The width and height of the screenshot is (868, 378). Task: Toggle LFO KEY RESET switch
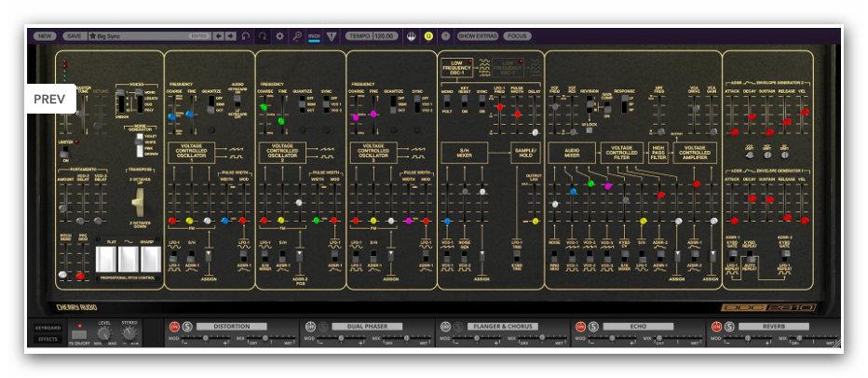click(x=465, y=101)
